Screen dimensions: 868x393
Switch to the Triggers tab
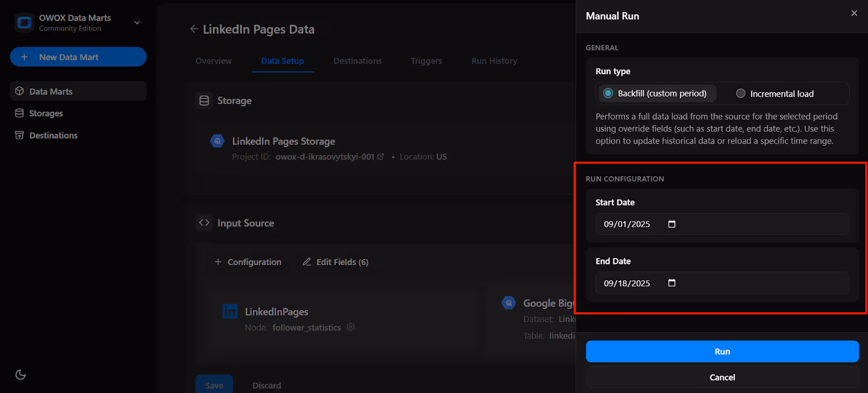(x=426, y=61)
